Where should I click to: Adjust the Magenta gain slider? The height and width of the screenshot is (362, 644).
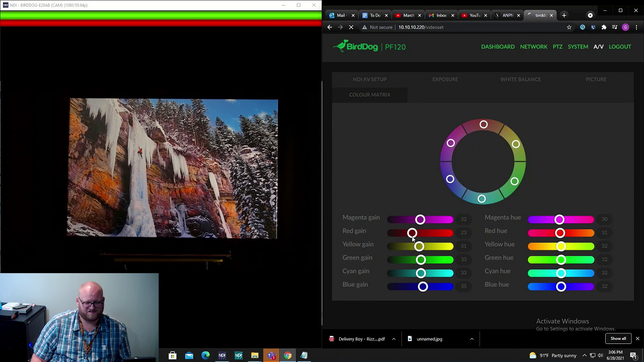pos(420,219)
